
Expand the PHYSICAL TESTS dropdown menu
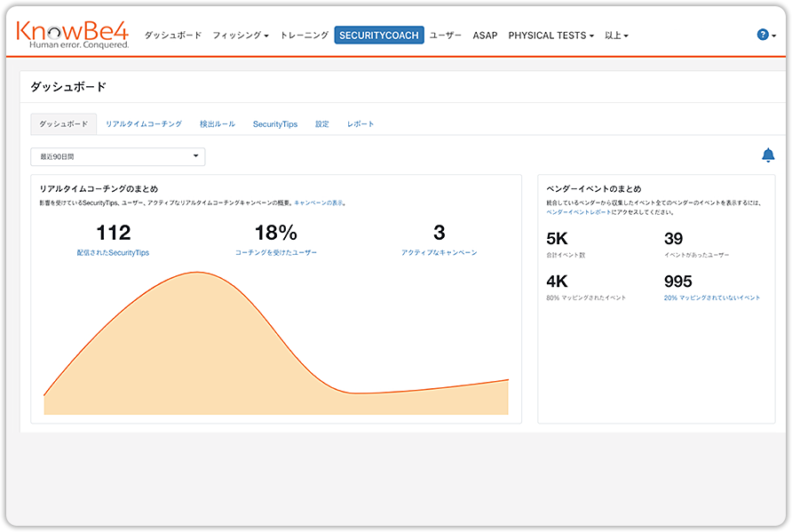(x=551, y=36)
